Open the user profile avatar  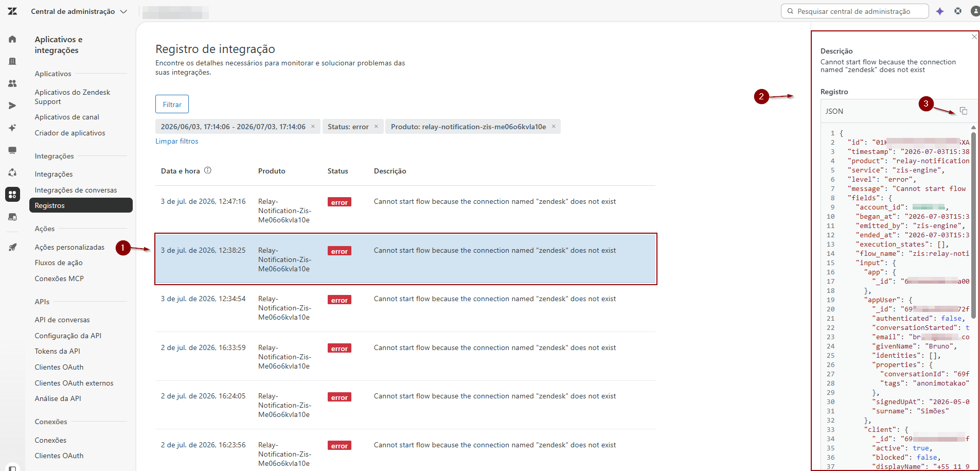click(x=975, y=11)
